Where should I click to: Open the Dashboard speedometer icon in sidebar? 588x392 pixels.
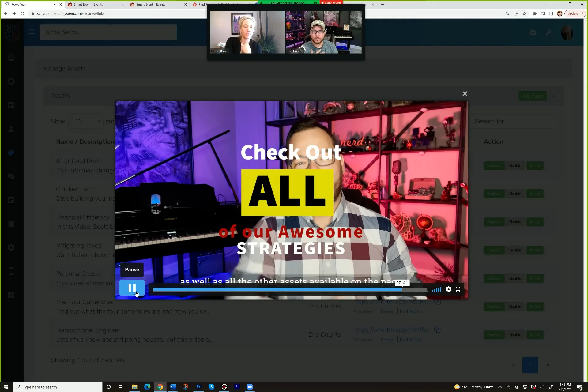(11, 58)
